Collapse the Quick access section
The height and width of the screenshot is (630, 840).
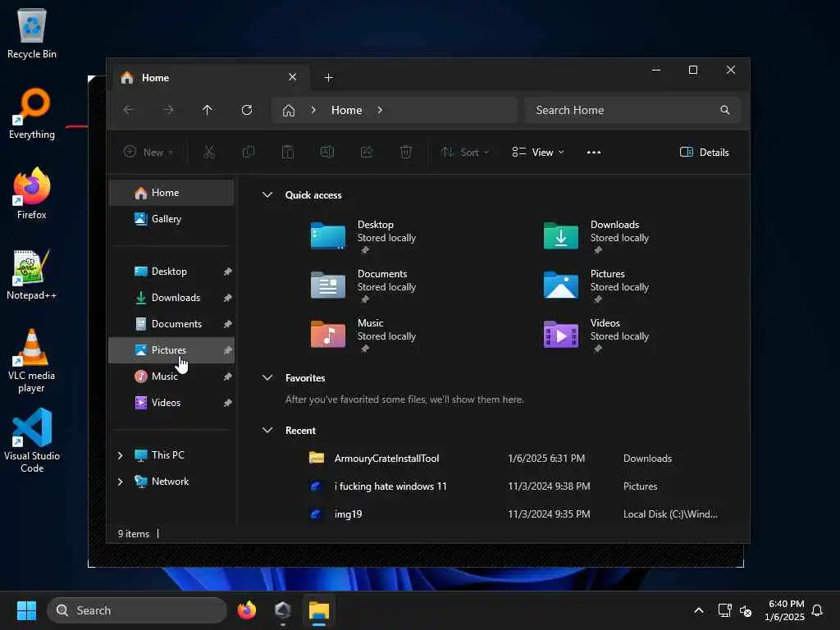click(267, 194)
